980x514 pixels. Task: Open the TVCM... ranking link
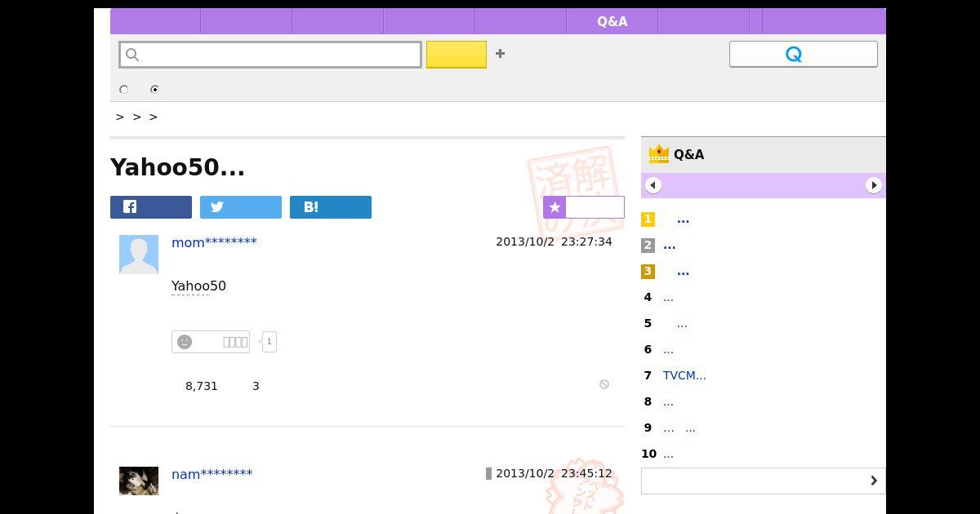click(684, 375)
